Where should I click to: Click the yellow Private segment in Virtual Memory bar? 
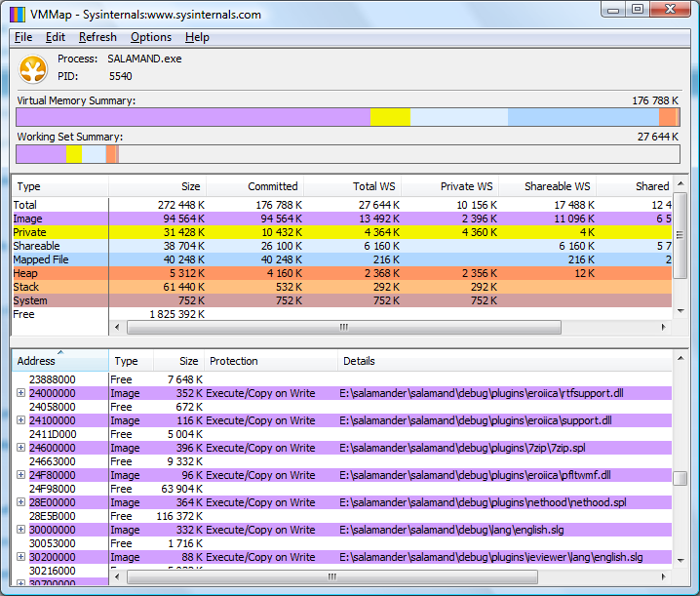coord(390,117)
